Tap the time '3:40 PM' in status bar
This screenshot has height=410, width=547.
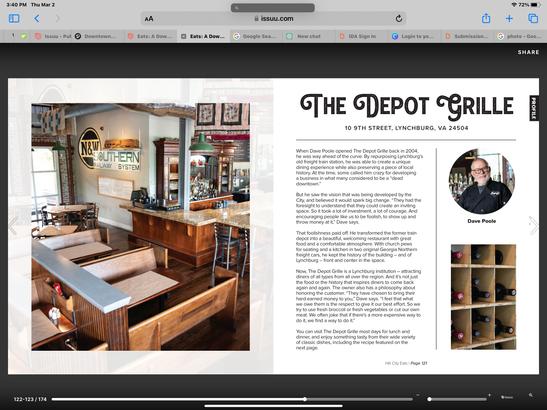point(16,5)
